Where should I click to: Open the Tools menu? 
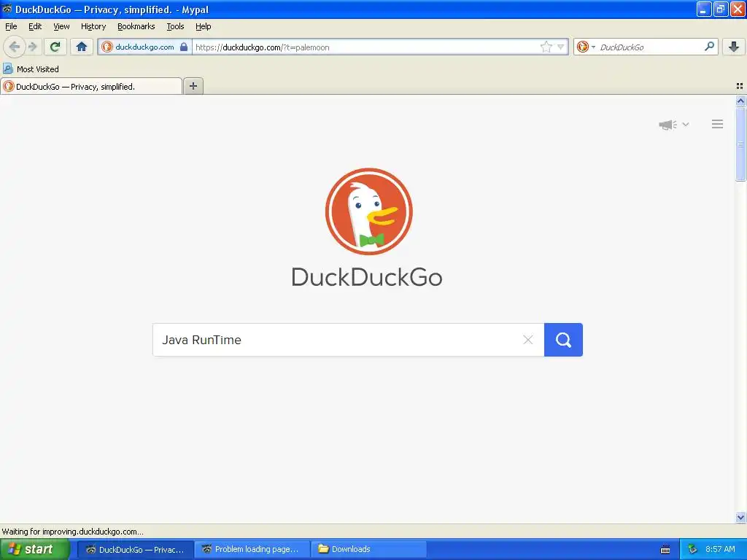[x=175, y=27]
